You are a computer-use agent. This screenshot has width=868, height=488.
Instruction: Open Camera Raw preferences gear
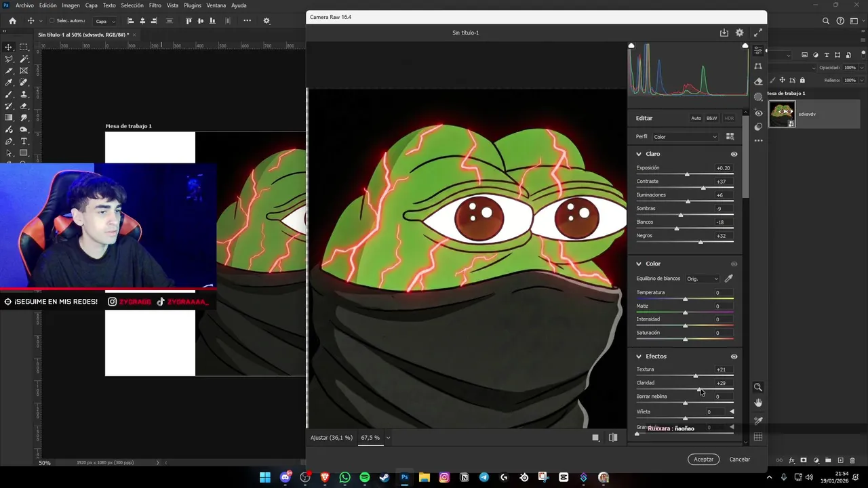tap(740, 33)
